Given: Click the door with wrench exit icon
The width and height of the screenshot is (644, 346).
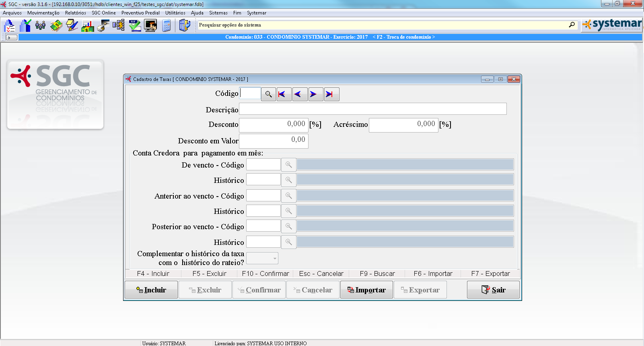Looking at the screenshot, I should 184,26.
